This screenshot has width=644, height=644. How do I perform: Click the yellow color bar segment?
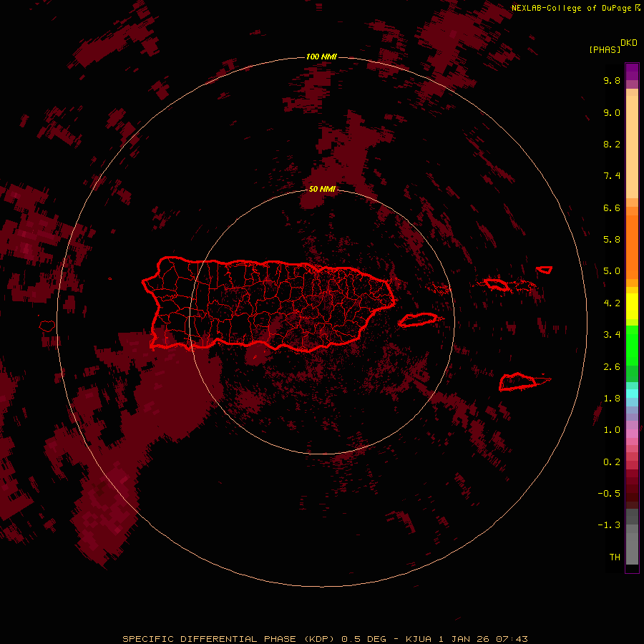point(632,306)
